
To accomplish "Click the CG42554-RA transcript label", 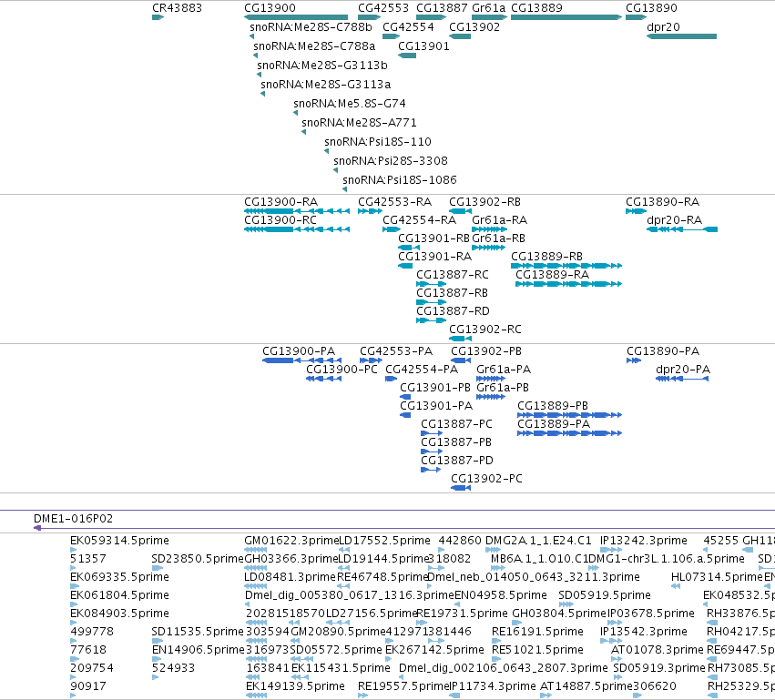I will [419, 219].
